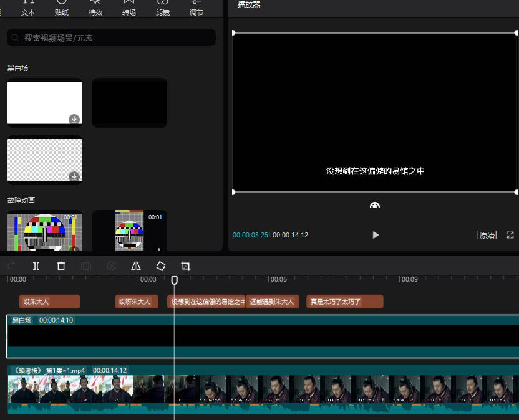Click the search 搜索视频场景/元素 input field

(111, 37)
